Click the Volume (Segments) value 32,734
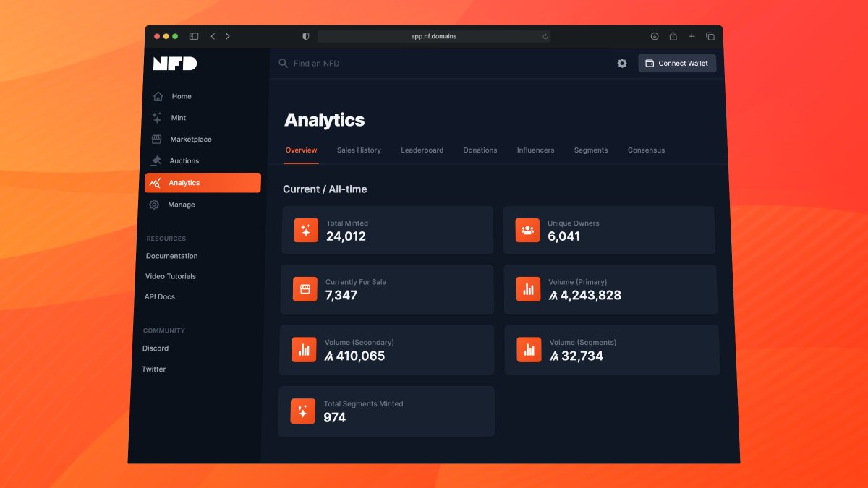Image resolution: width=868 pixels, height=488 pixels. (576, 356)
